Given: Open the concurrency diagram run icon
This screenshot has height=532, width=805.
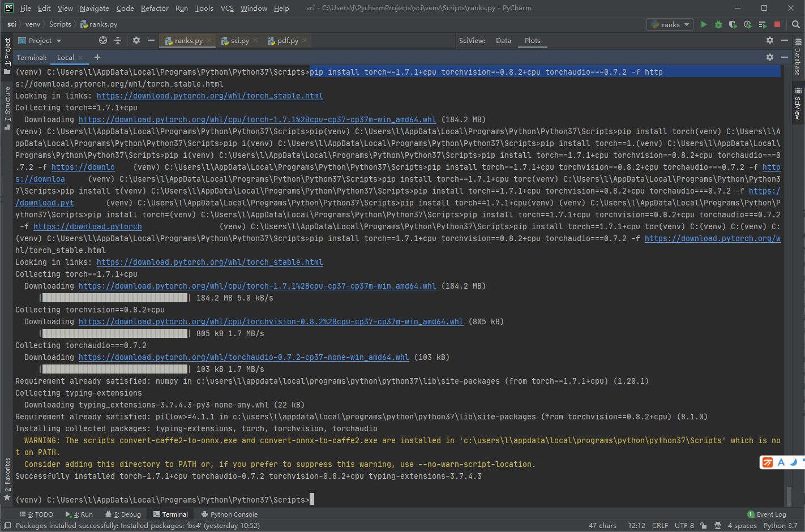Looking at the screenshot, I should [x=763, y=24].
